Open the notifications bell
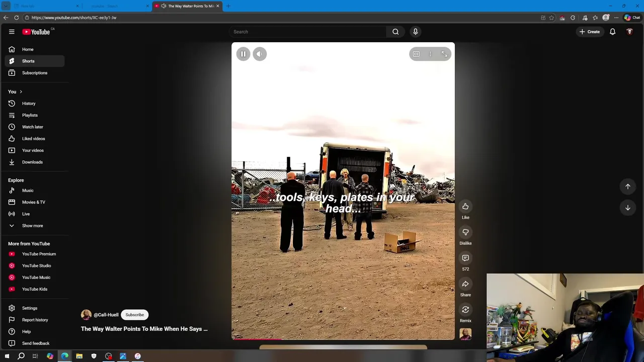The height and width of the screenshot is (362, 644). click(x=613, y=32)
